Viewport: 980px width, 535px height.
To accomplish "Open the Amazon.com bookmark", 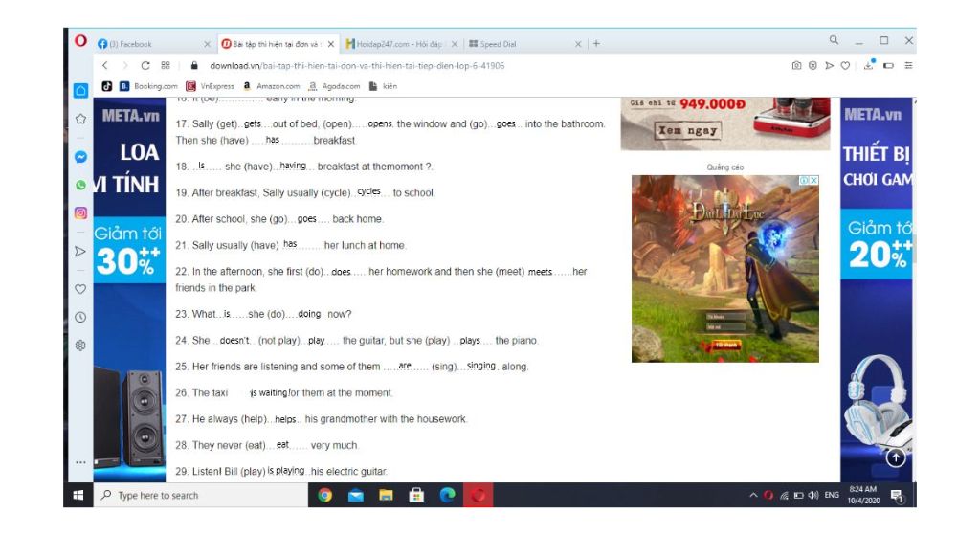I will pos(271,86).
